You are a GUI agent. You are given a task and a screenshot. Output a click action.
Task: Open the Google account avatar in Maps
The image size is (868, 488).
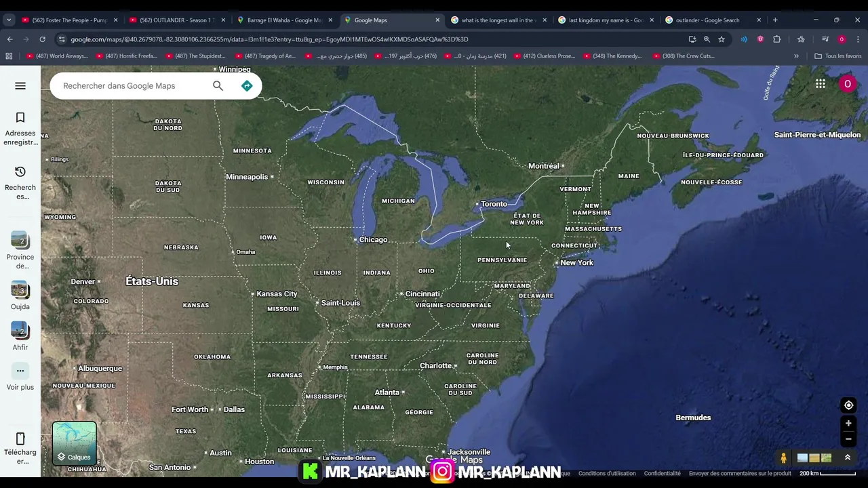coord(847,83)
